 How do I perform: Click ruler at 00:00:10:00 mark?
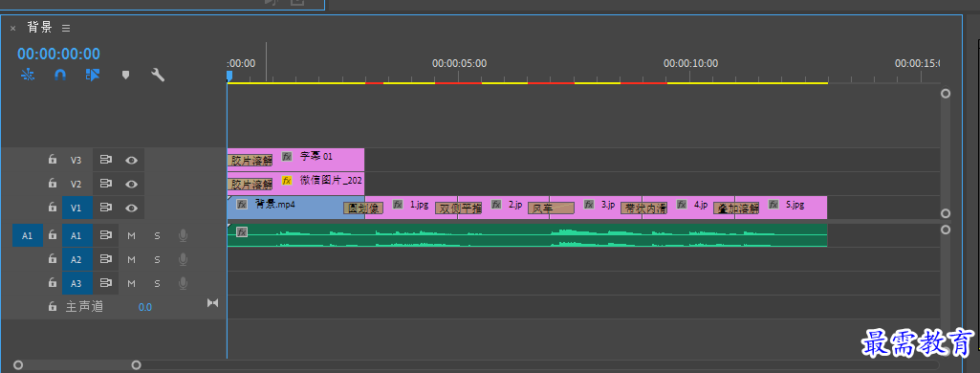[x=690, y=64]
